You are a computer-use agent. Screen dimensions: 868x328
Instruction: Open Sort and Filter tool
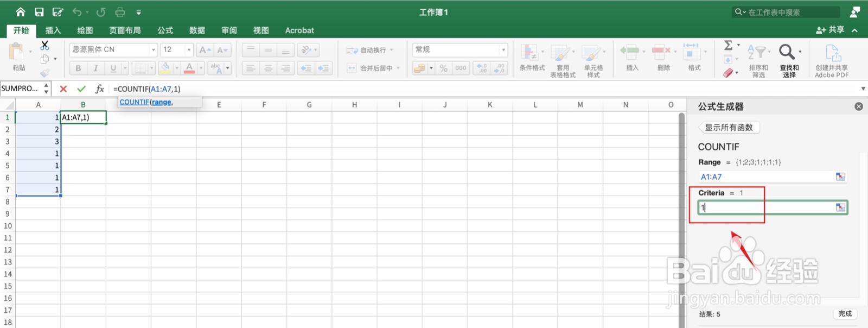758,60
